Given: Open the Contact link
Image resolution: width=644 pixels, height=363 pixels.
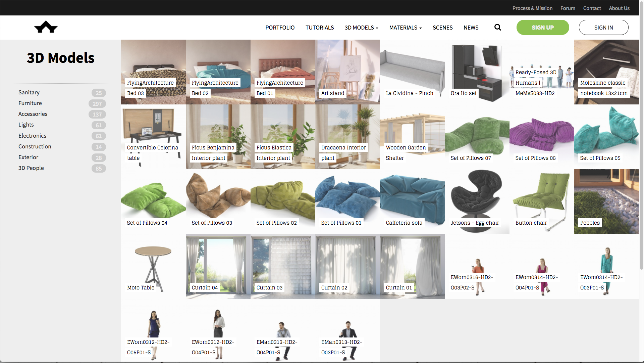Looking at the screenshot, I should click(x=592, y=8).
